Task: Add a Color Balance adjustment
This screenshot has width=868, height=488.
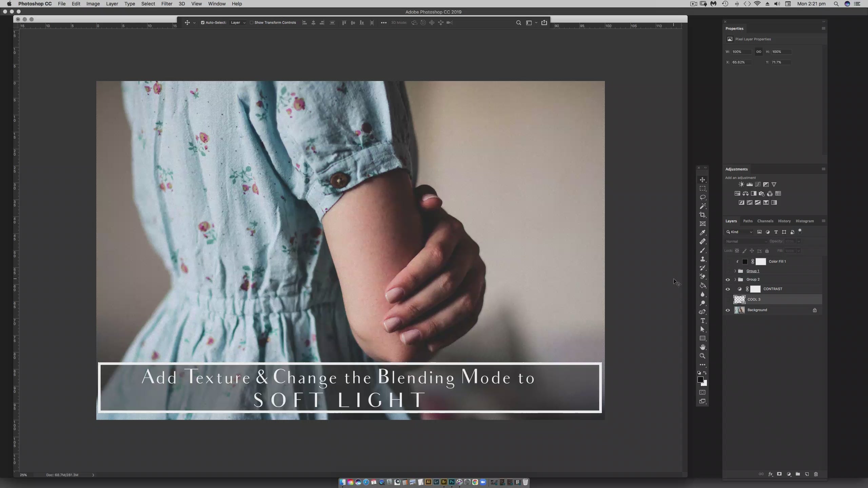Action: click(x=745, y=194)
